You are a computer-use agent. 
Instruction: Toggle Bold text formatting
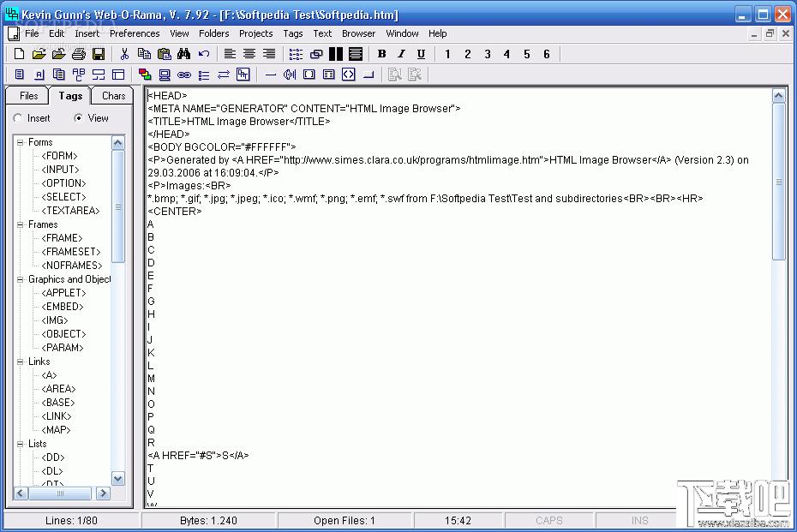coord(381,54)
